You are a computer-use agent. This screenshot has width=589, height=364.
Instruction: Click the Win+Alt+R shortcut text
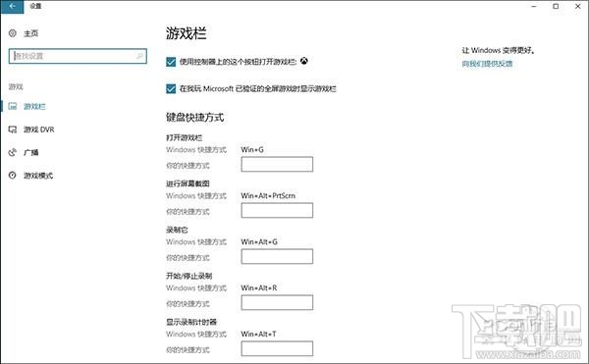(x=259, y=287)
